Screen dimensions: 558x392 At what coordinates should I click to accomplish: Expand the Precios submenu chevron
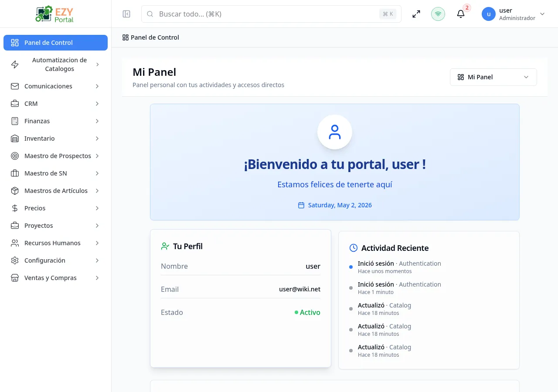[x=97, y=208]
